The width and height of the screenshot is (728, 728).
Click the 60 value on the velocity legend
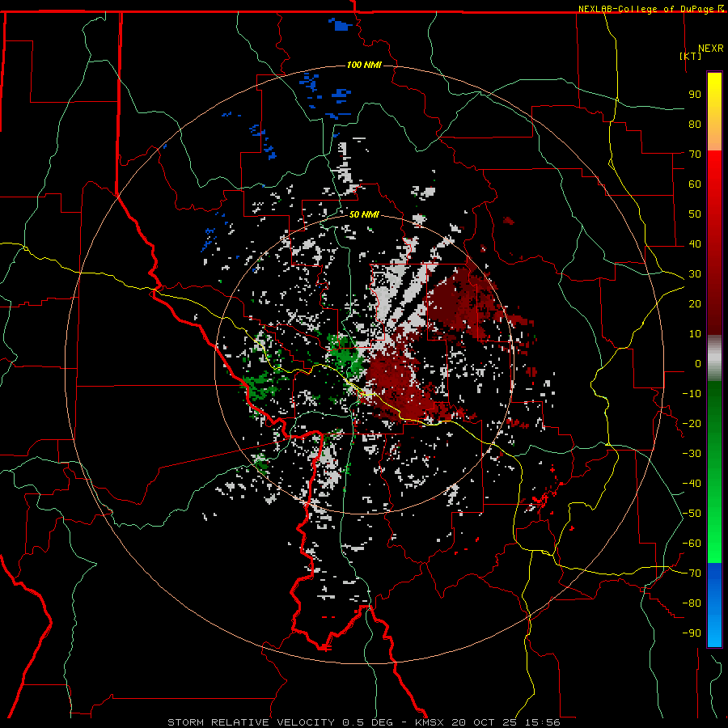[x=695, y=184]
